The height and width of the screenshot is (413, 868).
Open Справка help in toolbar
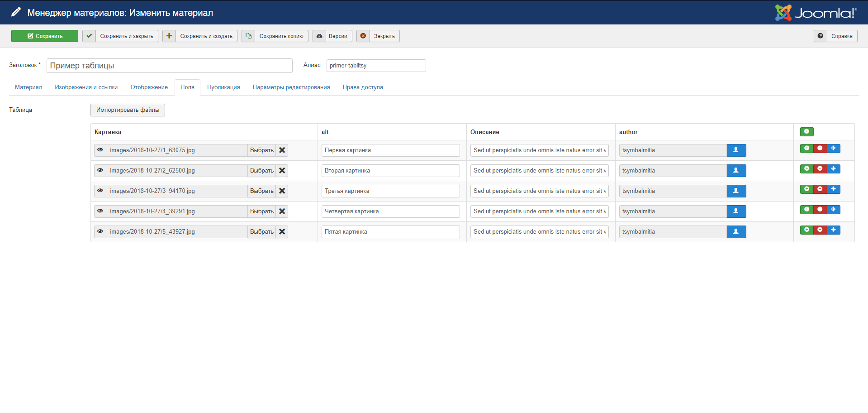[835, 36]
